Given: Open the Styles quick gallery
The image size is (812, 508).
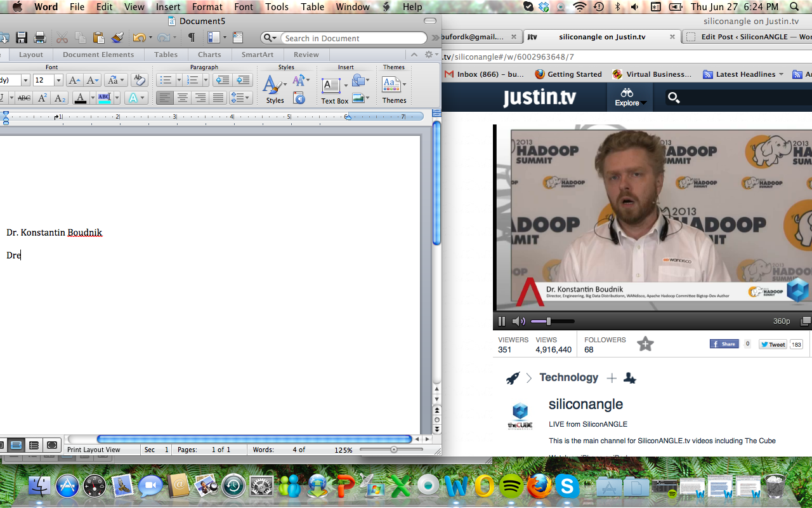Looking at the screenshot, I should [x=275, y=89].
